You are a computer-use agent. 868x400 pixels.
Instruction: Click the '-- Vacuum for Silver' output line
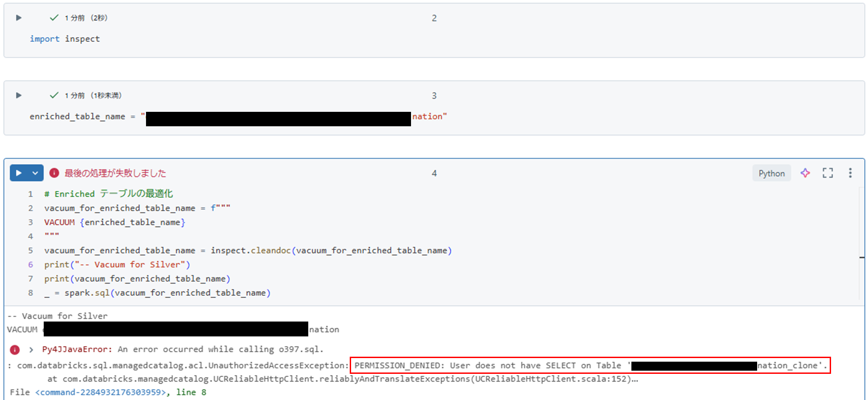click(57, 316)
